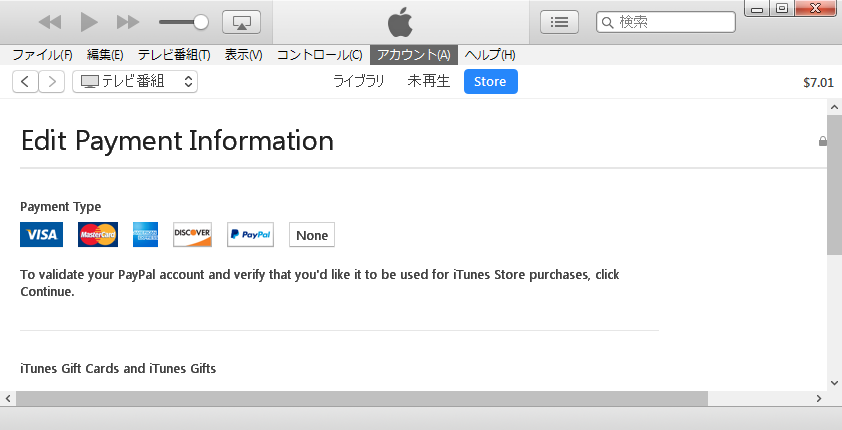Select the Store tab

click(x=491, y=82)
